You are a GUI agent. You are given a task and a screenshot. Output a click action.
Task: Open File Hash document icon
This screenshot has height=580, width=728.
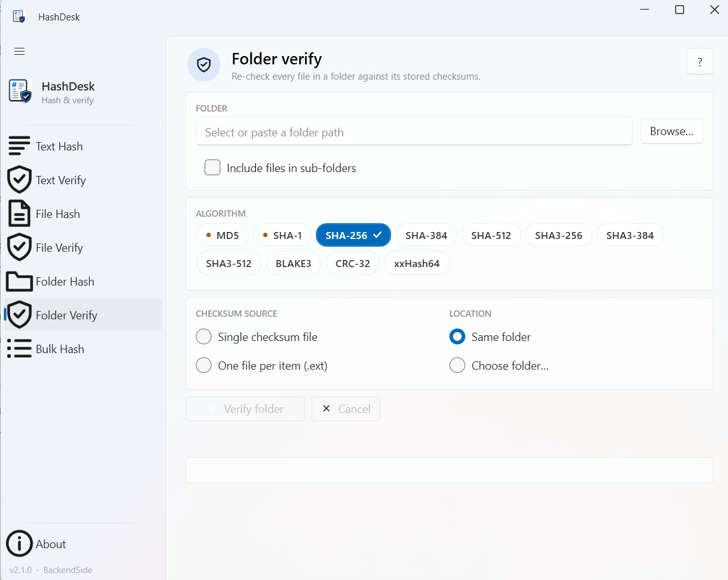pyautogui.click(x=19, y=214)
